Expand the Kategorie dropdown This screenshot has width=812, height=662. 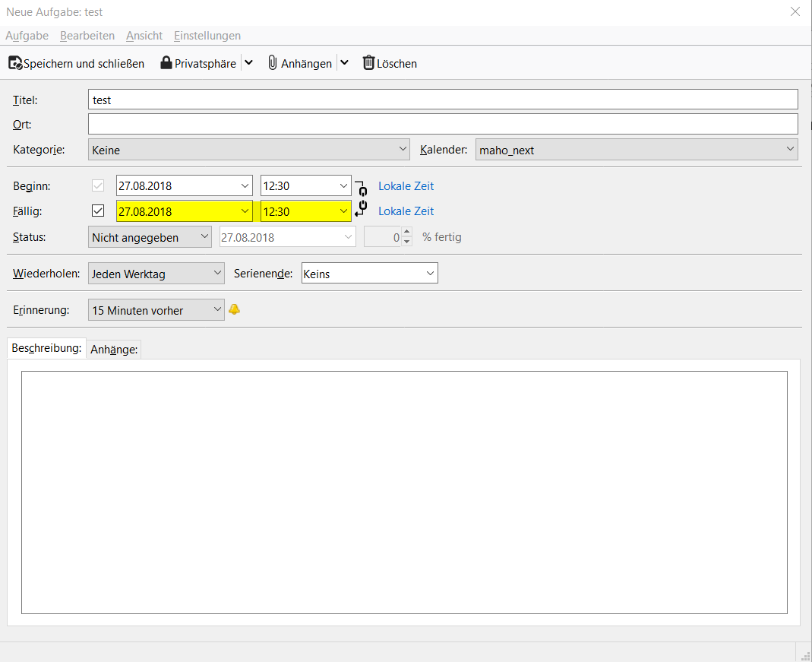pos(249,150)
